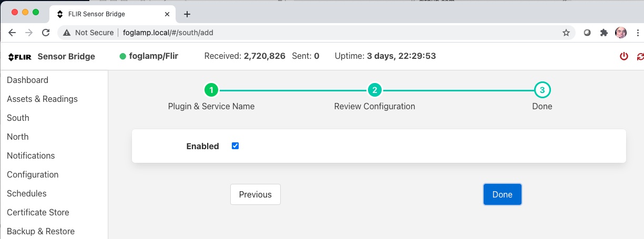The width and height of the screenshot is (644, 239).
Task: Click the red shutdown power icon
Action: tap(624, 56)
